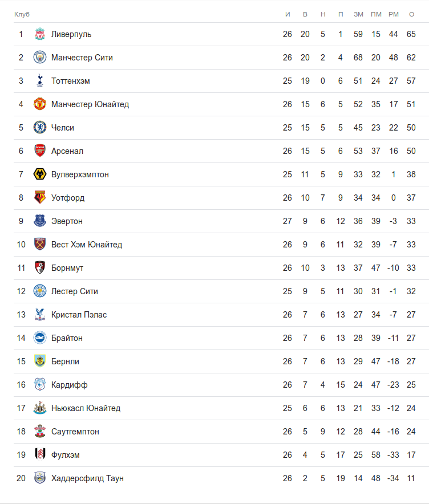This screenshot has width=429, height=504.
Task: Click the Southampton club crest icon
Action: [x=39, y=432]
